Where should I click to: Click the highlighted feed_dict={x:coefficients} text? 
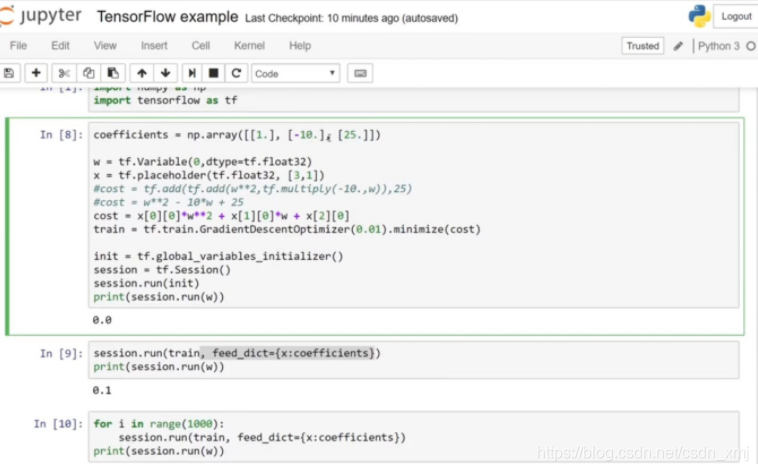coord(293,353)
